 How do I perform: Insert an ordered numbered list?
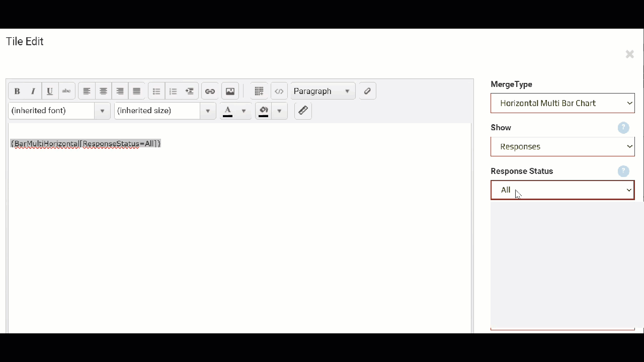pyautogui.click(x=173, y=91)
